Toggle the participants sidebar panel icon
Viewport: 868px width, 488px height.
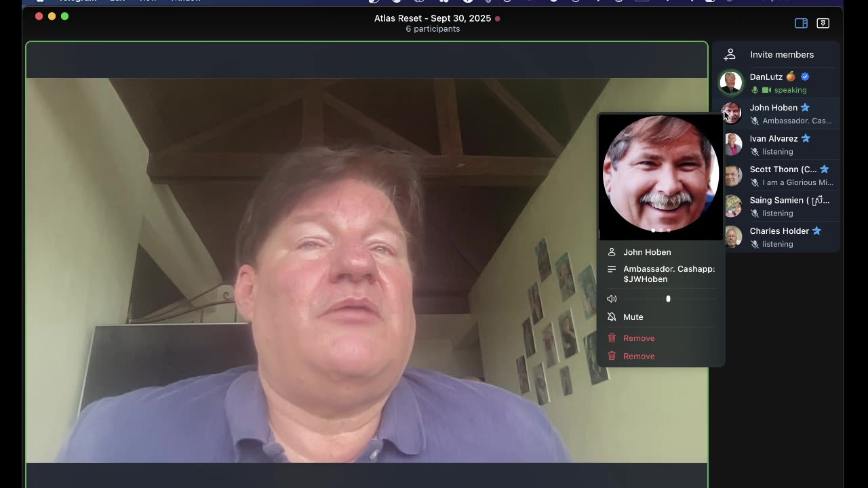coord(801,23)
